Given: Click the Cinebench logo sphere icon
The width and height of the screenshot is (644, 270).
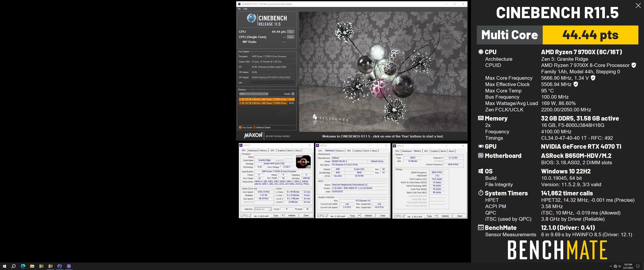Looking at the screenshot, I should tap(251, 18).
